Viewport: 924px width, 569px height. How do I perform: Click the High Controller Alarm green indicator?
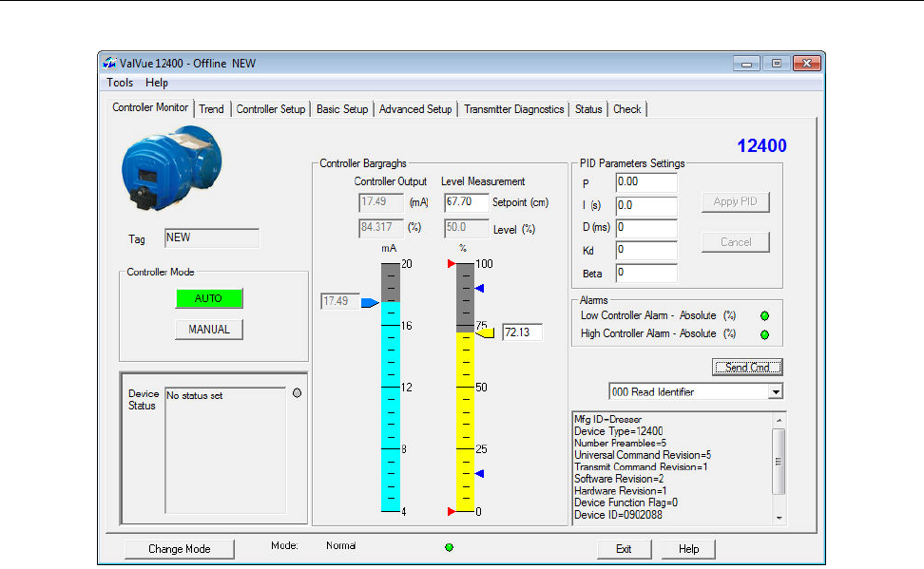click(765, 334)
